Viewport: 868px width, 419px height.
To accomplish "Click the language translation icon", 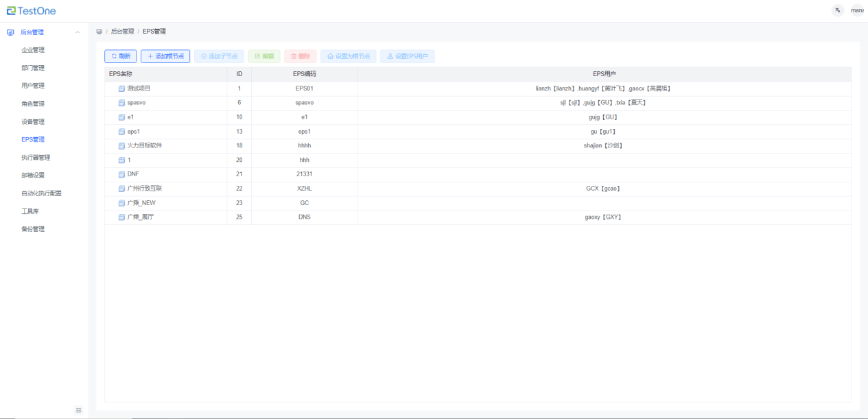I will 838,10.
